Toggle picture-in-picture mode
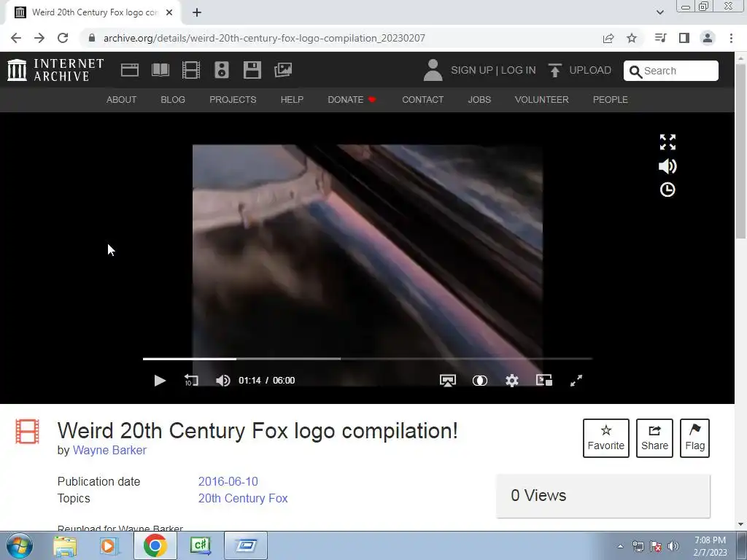This screenshot has width=747, height=560. 544,381
